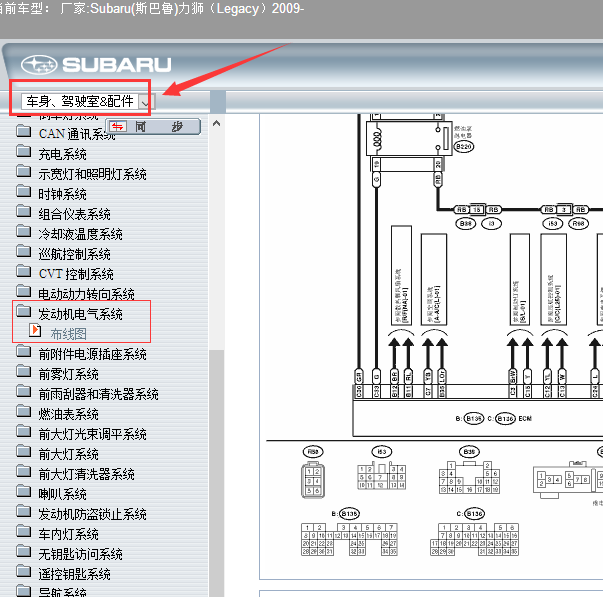Click the B38 connector pinout drawing
Screen dimensions: 603x597
point(469,478)
